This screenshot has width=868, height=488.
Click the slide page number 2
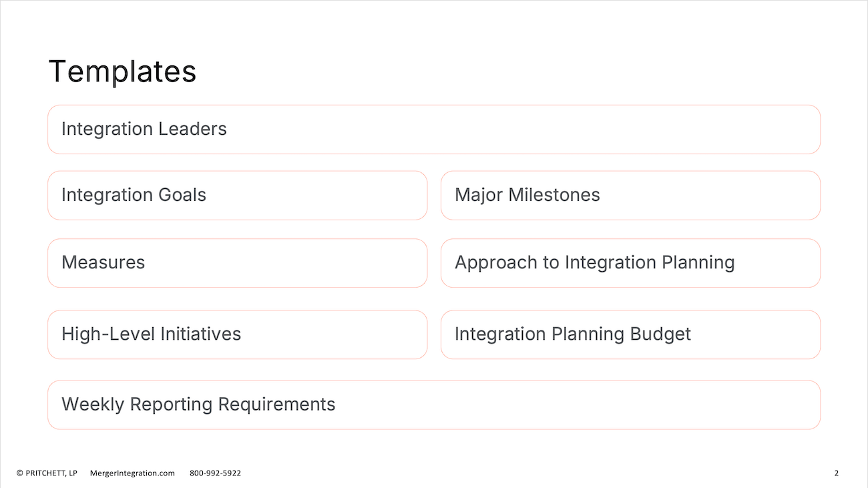(837, 473)
